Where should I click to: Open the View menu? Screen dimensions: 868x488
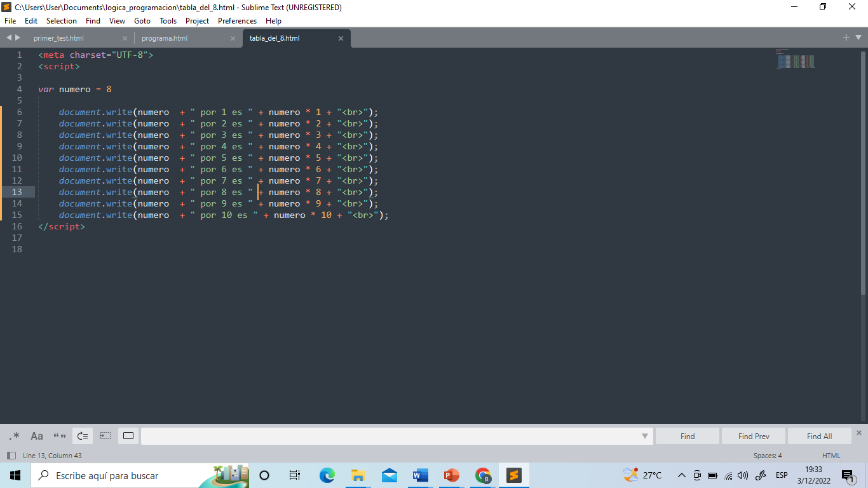pyautogui.click(x=117, y=21)
